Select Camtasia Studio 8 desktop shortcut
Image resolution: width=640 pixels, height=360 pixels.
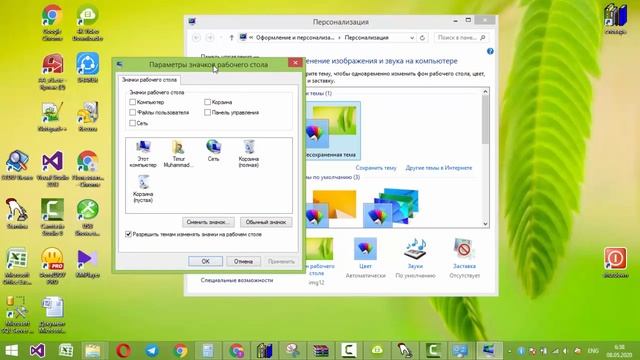tap(52, 217)
